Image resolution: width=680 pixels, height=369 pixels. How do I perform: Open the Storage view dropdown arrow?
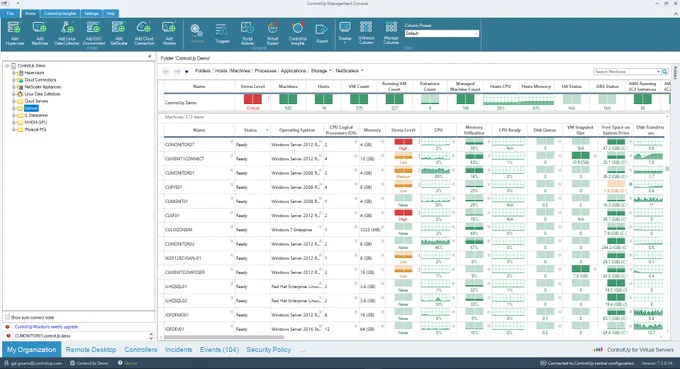(x=330, y=71)
